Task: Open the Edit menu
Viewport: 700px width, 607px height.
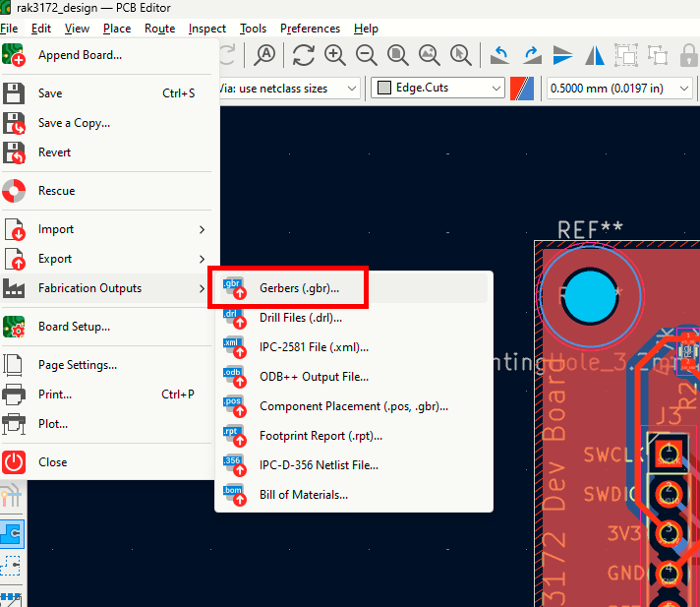Action: click(x=41, y=29)
